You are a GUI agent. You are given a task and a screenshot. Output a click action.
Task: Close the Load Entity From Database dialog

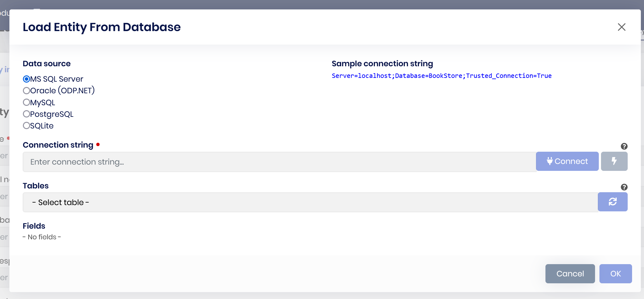621,27
